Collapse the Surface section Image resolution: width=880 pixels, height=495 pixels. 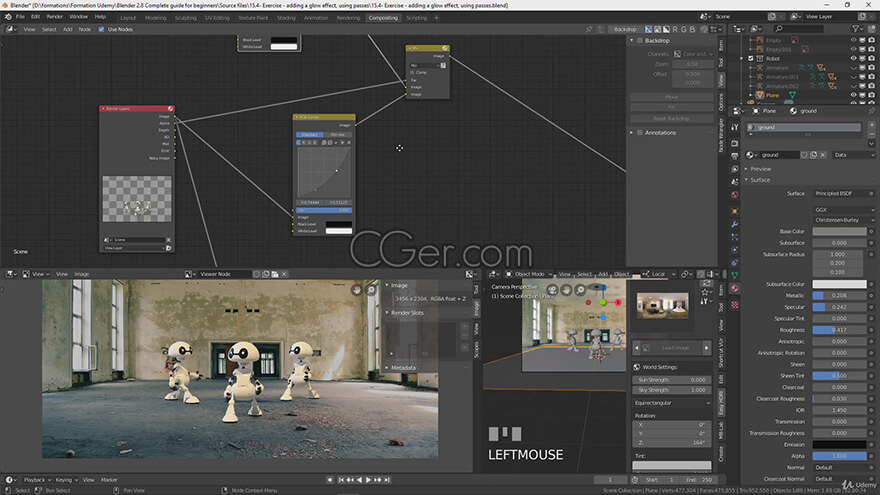760,180
